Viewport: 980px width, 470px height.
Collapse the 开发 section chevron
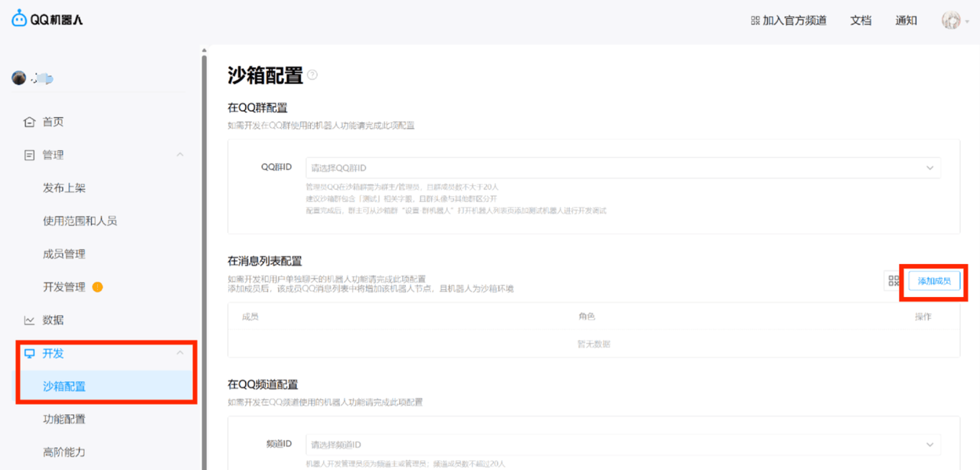[180, 353]
